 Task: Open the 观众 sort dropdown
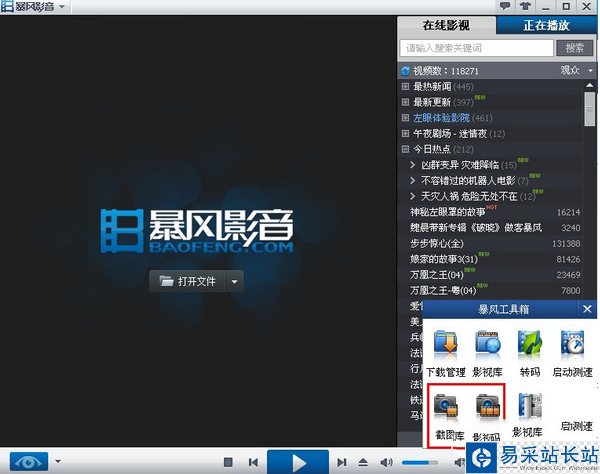click(576, 70)
